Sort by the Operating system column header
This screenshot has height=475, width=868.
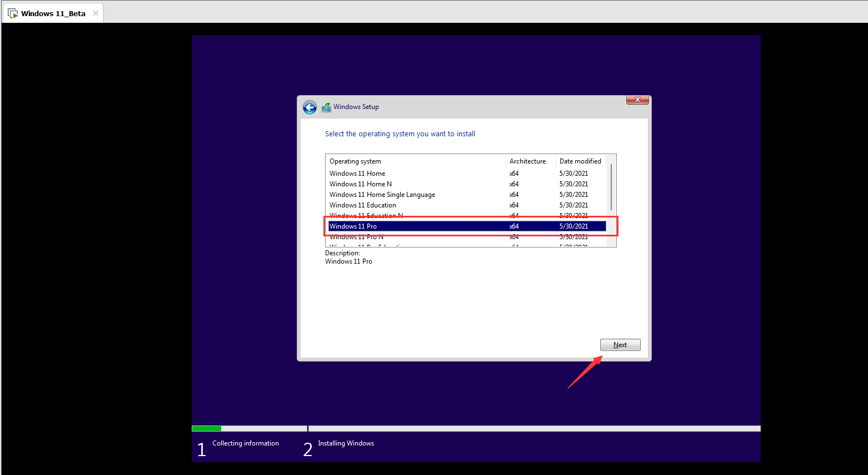click(416, 161)
